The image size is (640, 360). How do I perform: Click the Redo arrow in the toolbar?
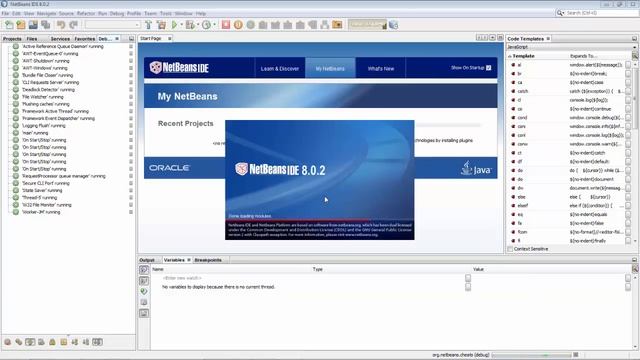(x=73, y=25)
